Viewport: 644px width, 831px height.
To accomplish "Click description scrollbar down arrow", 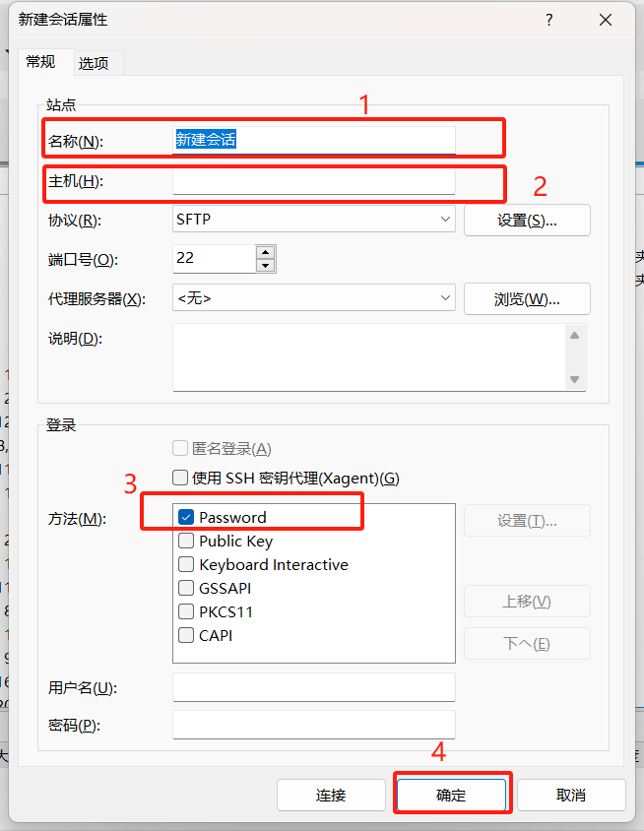I will pyautogui.click(x=574, y=379).
